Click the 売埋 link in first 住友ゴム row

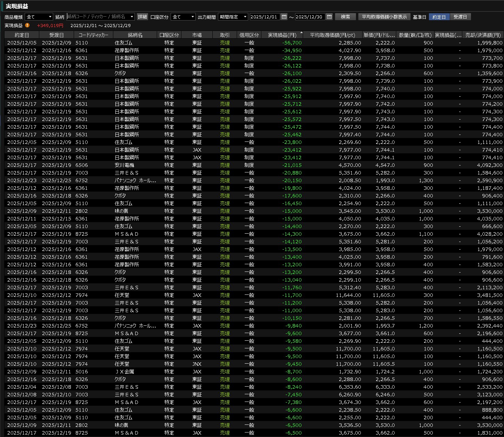225,43
